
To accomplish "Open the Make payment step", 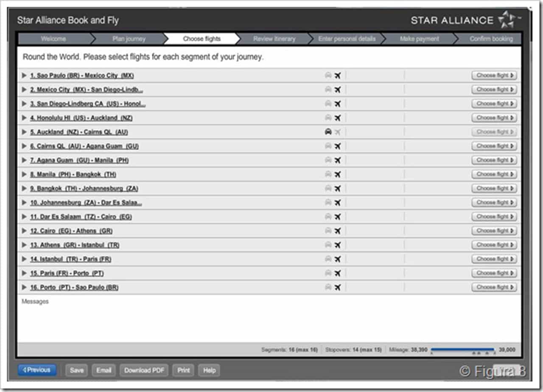I will 419,39.
